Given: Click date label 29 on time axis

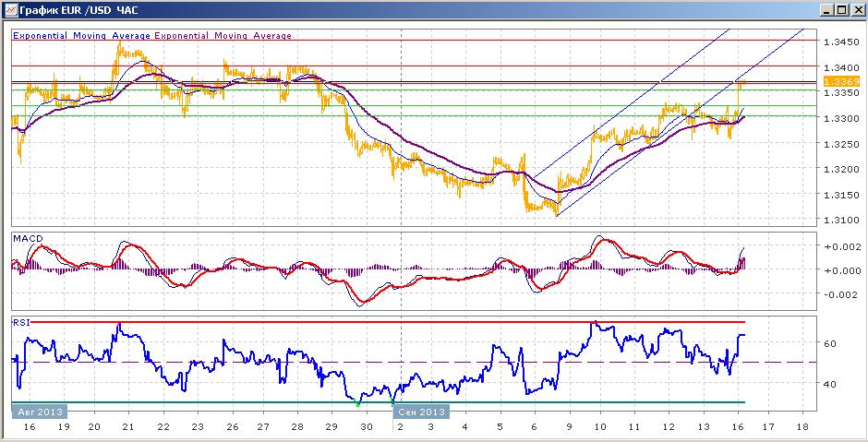Looking at the screenshot, I should coord(331,427).
